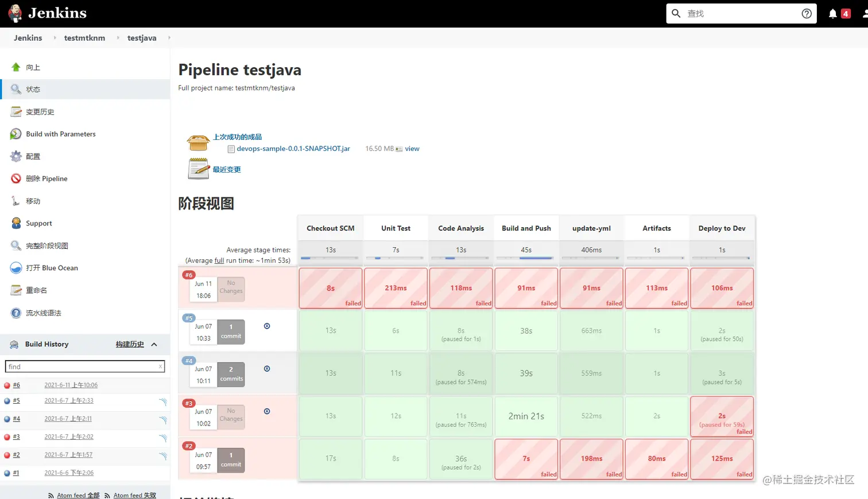
Task: Click the Support person icon
Action: [x=16, y=223]
